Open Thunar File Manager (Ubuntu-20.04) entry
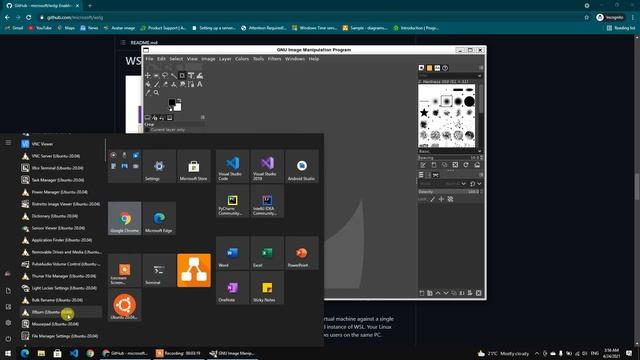 click(61, 276)
